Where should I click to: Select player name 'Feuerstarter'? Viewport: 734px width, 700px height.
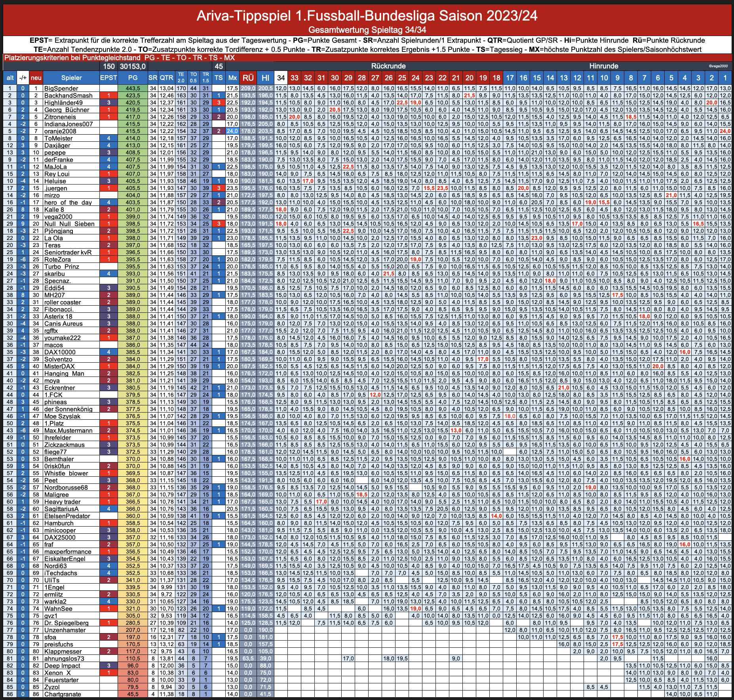[61, 680]
